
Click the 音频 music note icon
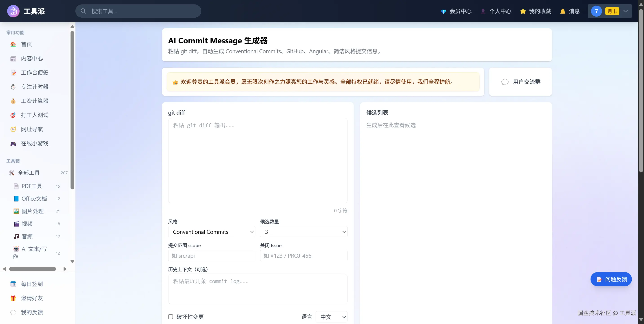[16, 236]
